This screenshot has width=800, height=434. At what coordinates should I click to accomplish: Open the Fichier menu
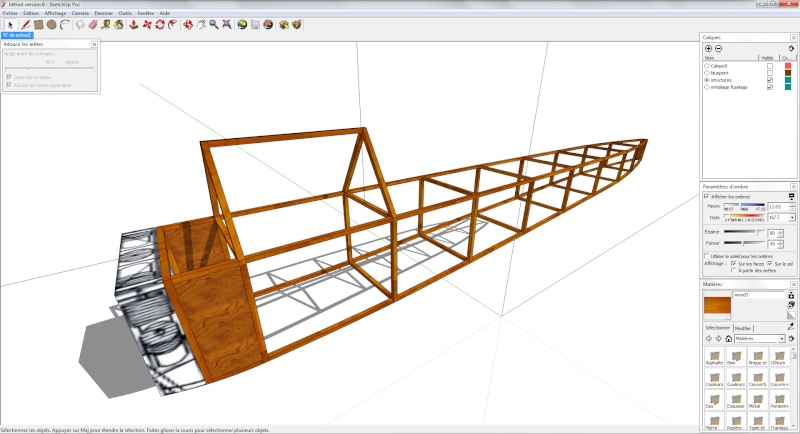tap(10, 13)
